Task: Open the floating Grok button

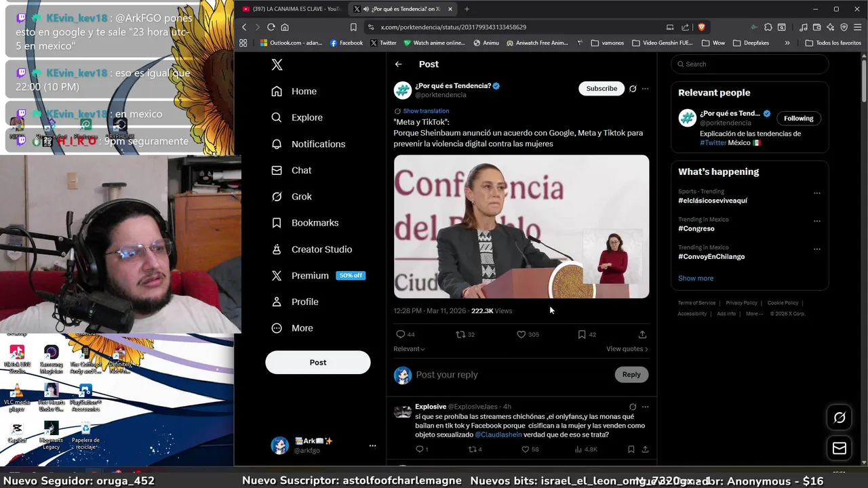Action: pos(840,418)
